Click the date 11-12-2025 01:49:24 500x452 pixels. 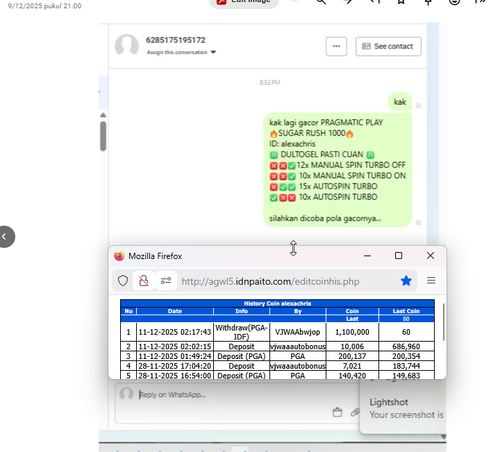coord(175,356)
